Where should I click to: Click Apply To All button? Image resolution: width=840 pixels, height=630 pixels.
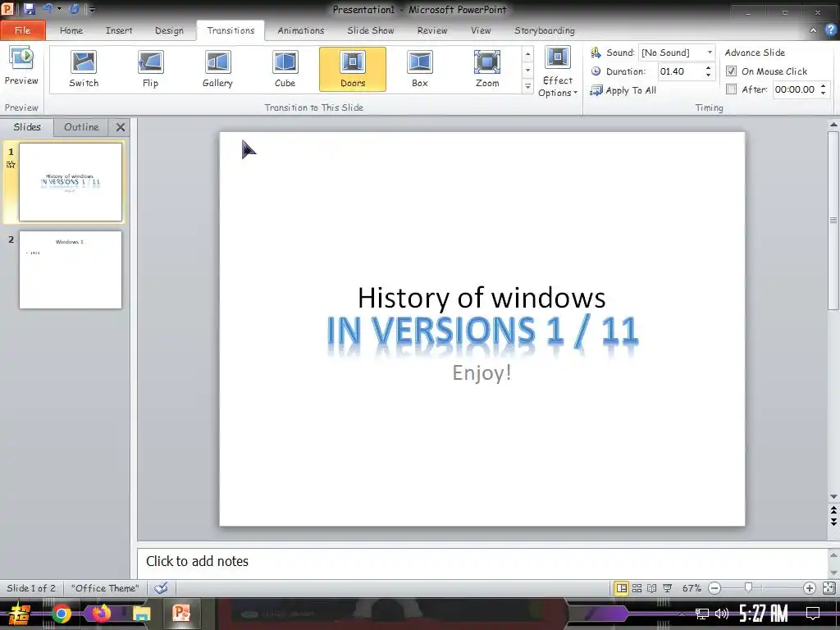coord(623,90)
